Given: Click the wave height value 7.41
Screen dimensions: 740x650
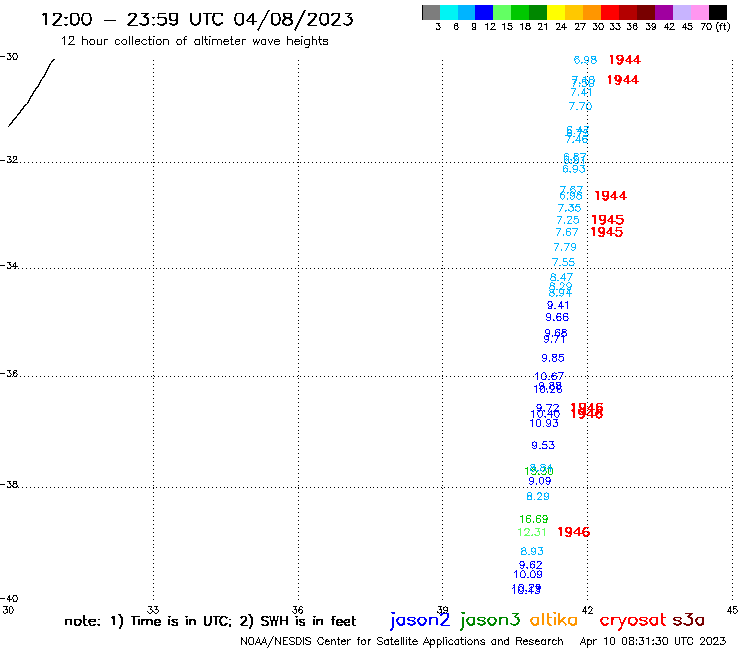Looking at the screenshot, I should click(581, 93).
